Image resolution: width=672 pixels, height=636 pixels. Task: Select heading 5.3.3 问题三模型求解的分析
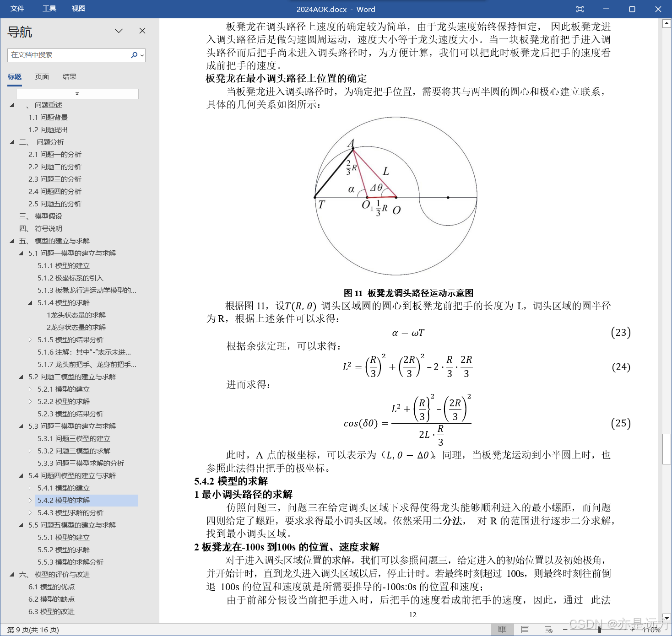click(x=81, y=464)
